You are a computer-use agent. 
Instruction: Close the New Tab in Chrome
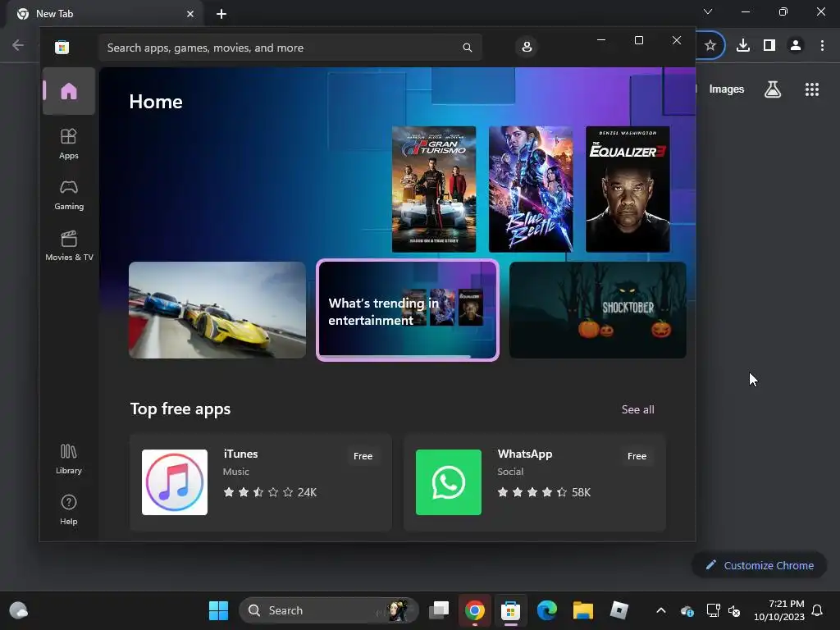tap(190, 14)
